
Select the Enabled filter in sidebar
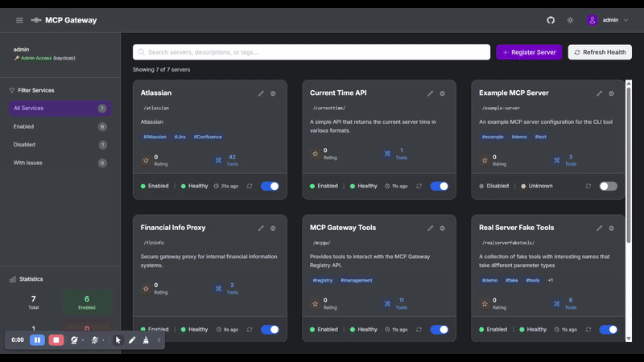coord(60,126)
